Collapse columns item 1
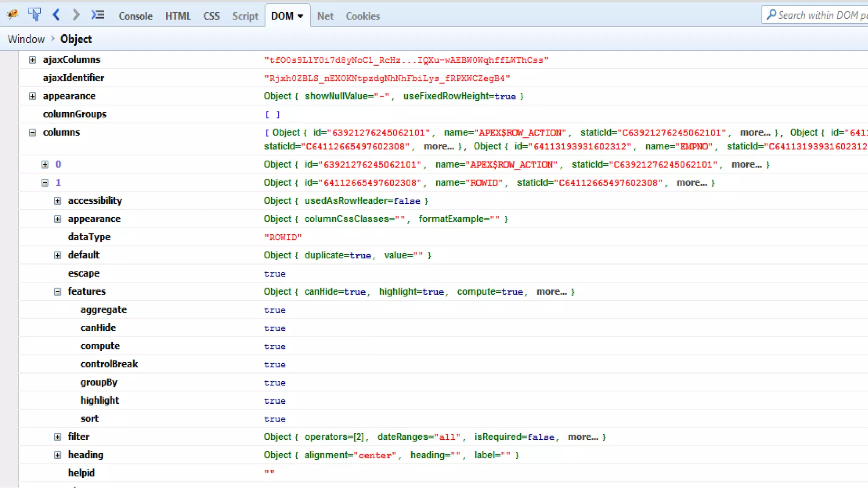This screenshot has width=868, height=488. point(45,183)
